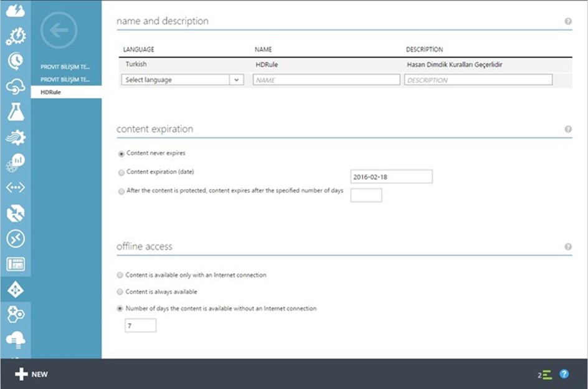Go back using the circular arrow button
The width and height of the screenshot is (588, 389).
(x=59, y=31)
